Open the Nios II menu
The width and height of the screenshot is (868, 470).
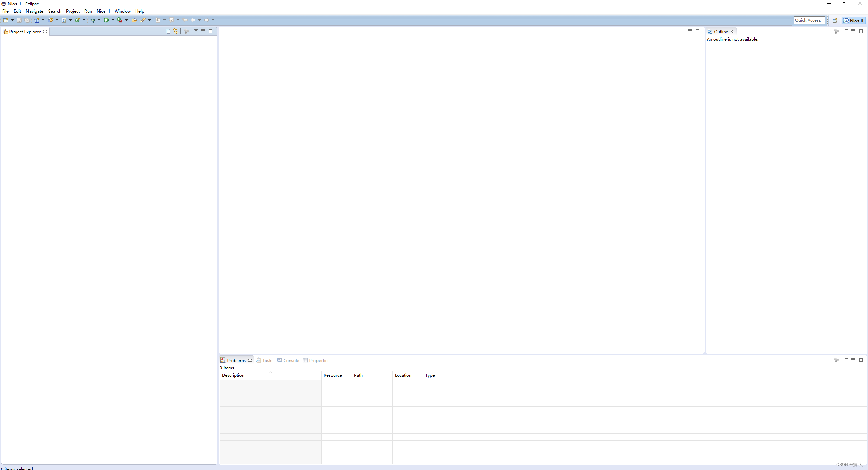click(x=103, y=11)
